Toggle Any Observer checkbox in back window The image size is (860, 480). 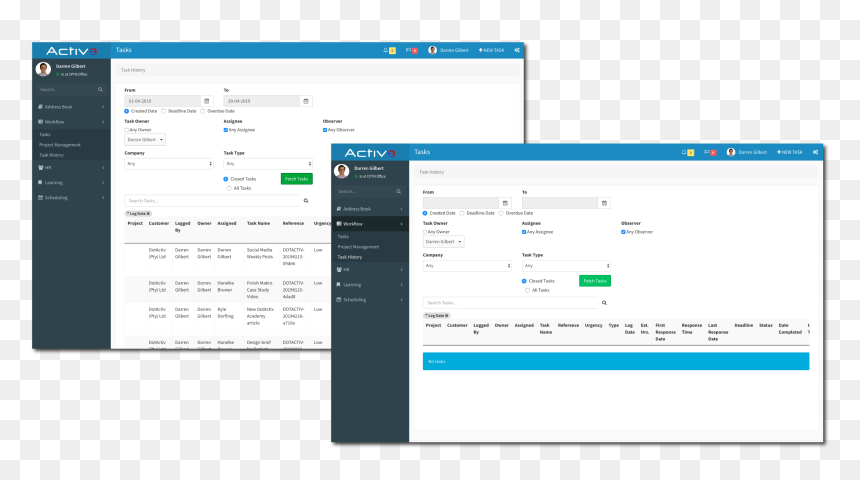(325, 130)
